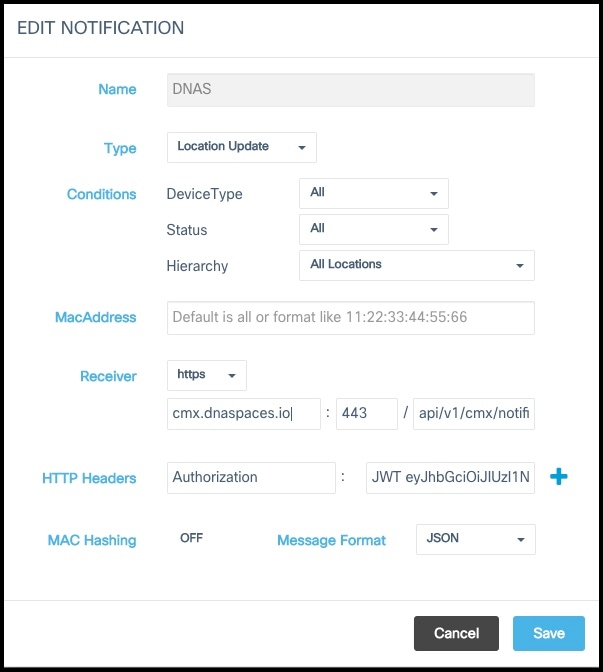Click the Status condition label
Image resolution: width=603 pixels, height=672 pixels.
click(187, 230)
